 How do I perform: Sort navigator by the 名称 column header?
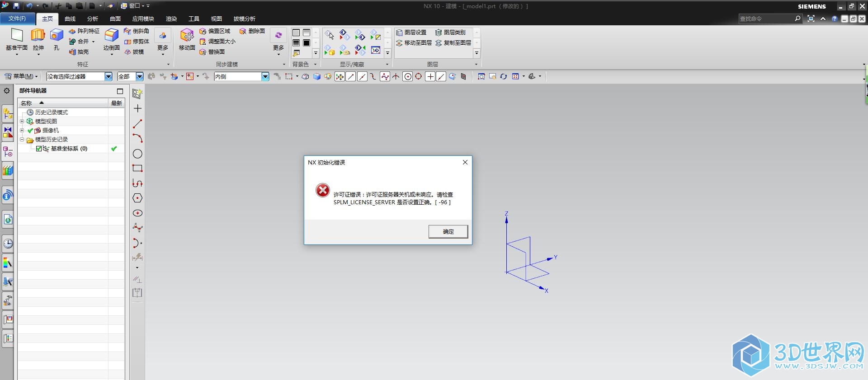63,103
